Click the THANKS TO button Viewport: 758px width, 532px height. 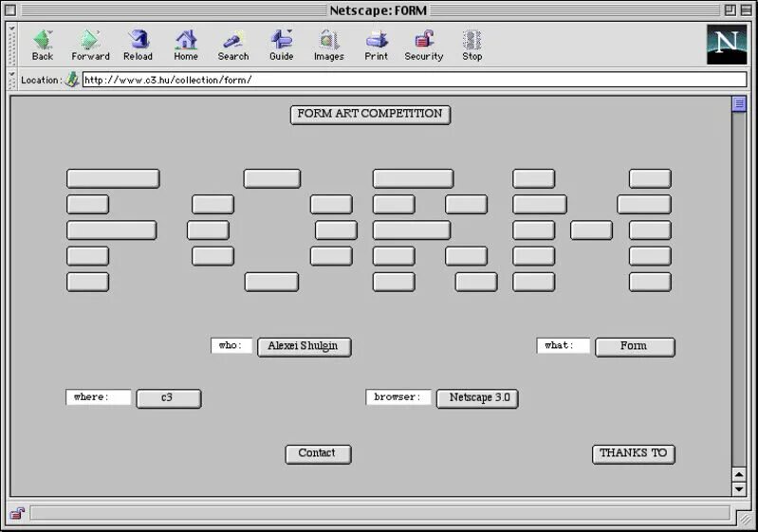[x=634, y=454]
